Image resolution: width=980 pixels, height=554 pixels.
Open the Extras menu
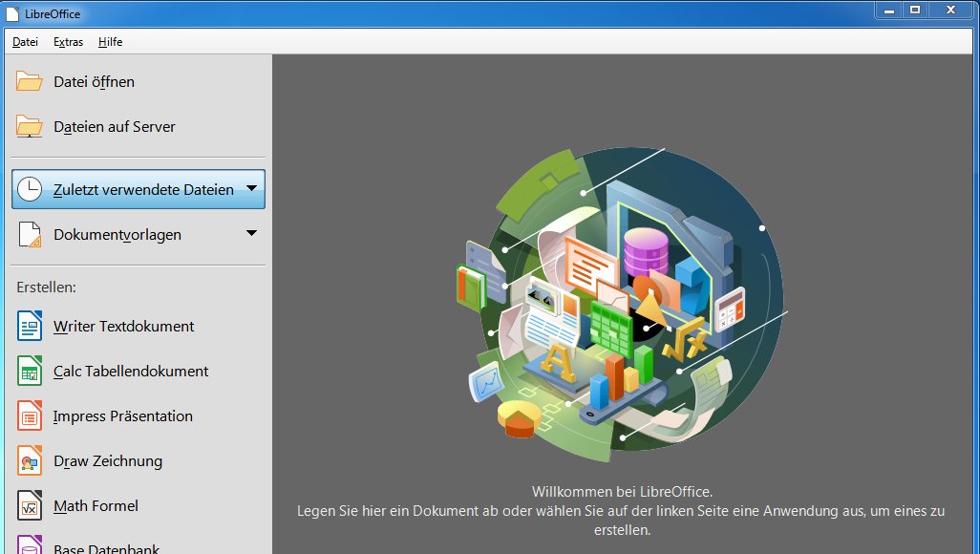coord(68,42)
